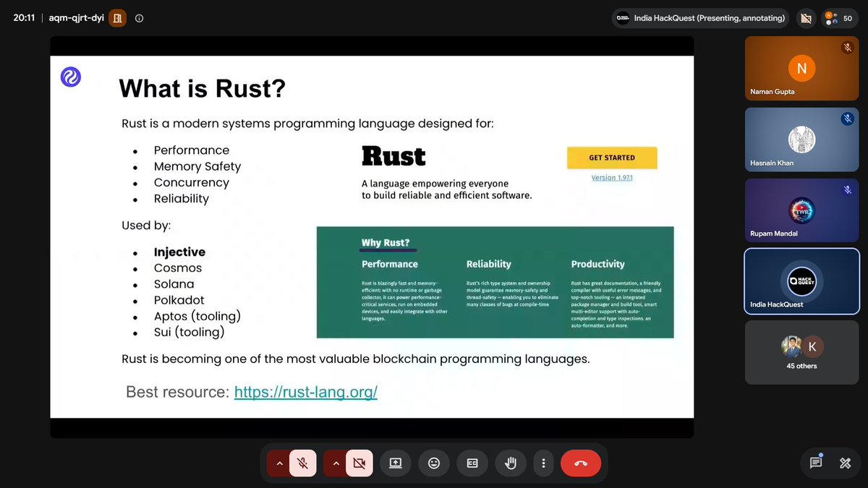Open More options three-dot menu
868x488 pixels.
[543, 463]
